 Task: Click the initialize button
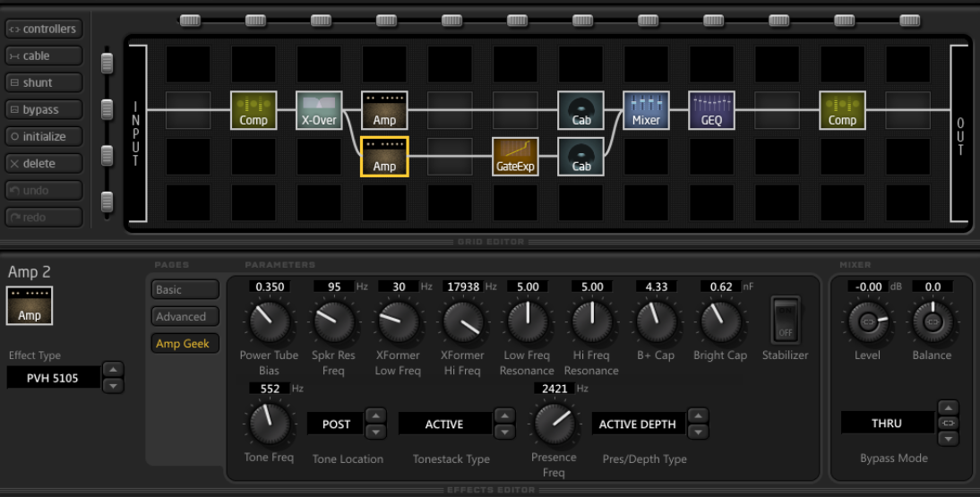tap(44, 136)
